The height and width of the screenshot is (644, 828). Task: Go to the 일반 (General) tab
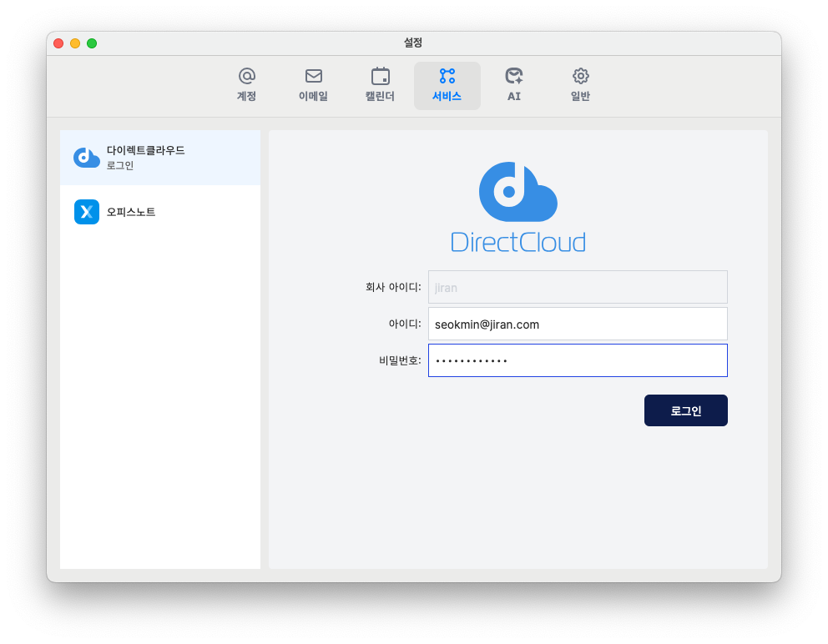point(580,86)
